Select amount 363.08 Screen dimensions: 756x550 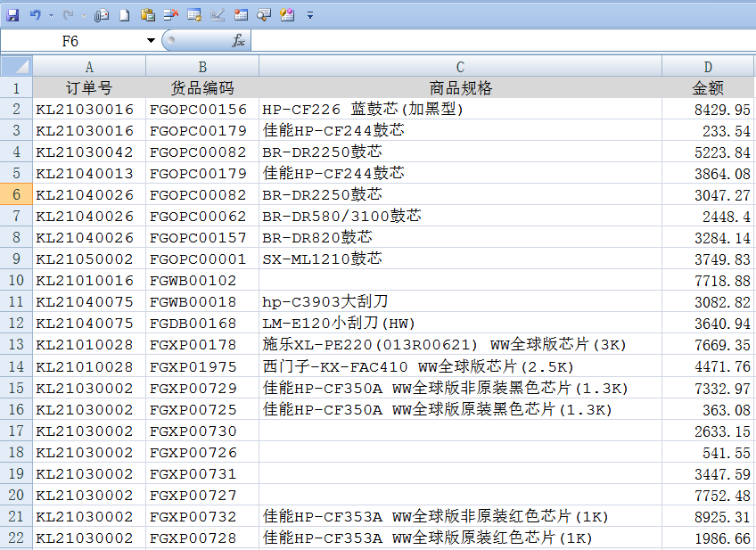(x=708, y=409)
